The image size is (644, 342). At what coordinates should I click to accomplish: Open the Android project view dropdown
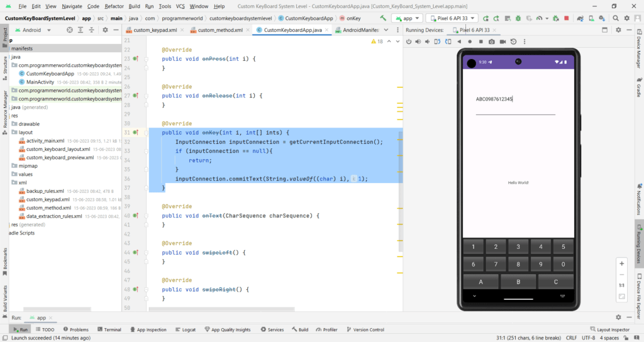tap(33, 30)
